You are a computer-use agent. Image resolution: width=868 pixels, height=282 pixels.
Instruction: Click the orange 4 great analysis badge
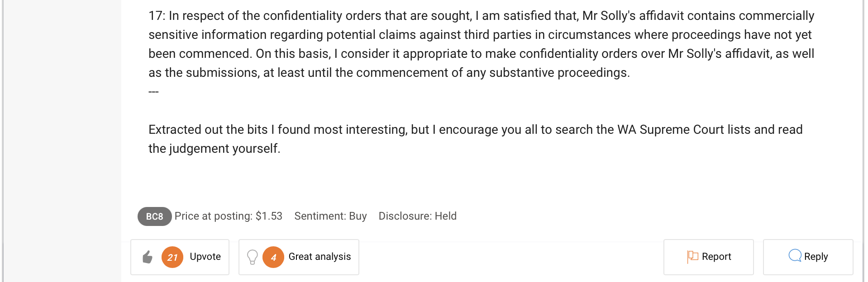pos(273,257)
